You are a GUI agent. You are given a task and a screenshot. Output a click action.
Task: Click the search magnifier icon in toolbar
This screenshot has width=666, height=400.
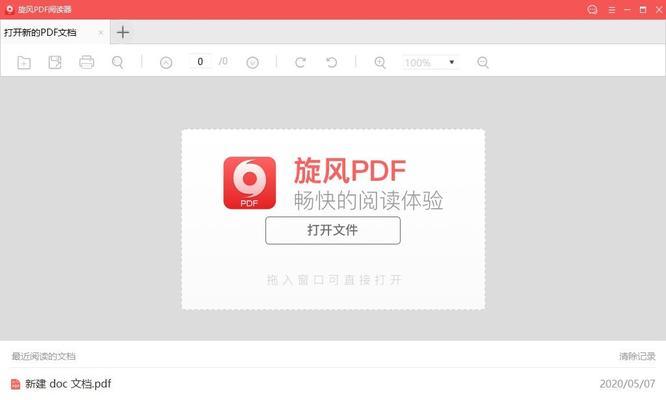[x=118, y=62]
